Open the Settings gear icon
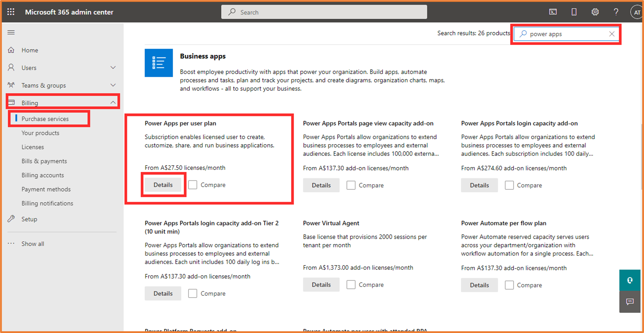 pos(595,12)
